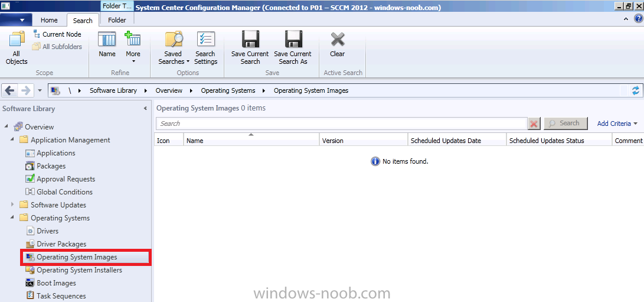Refresh the view with the refresh icon

636,90
